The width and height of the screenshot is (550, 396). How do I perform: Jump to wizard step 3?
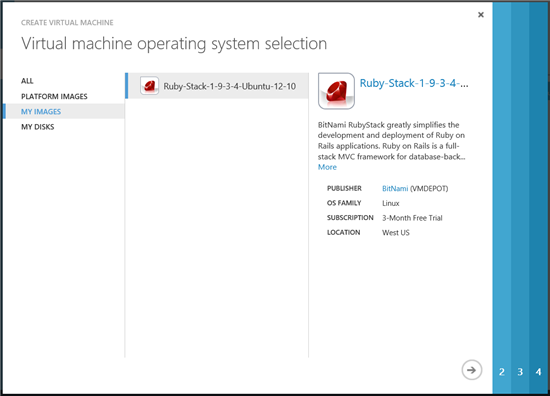point(520,371)
